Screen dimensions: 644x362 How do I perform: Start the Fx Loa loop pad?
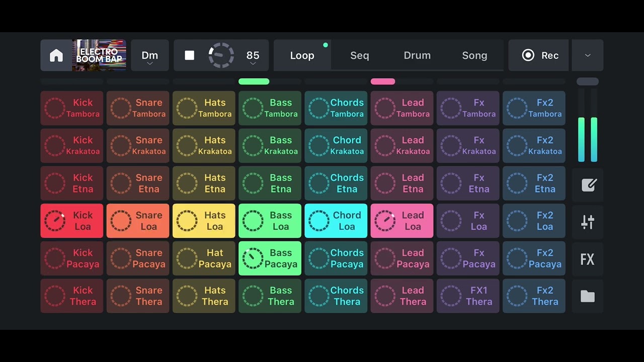tap(468, 221)
